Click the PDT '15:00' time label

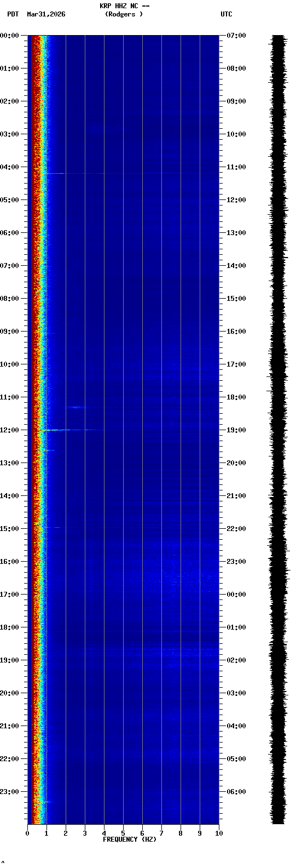point(10,529)
